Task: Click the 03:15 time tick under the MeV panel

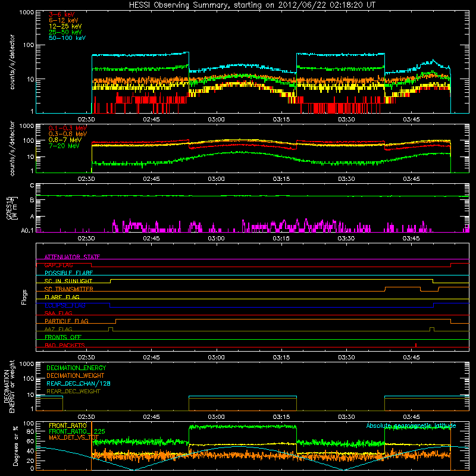Action: 281,179
